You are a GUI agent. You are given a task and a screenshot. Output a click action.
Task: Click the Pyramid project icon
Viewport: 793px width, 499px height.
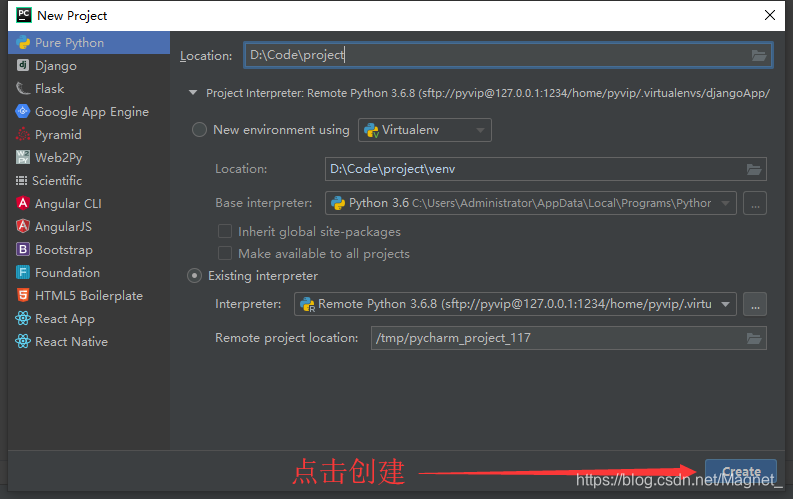(x=23, y=134)
